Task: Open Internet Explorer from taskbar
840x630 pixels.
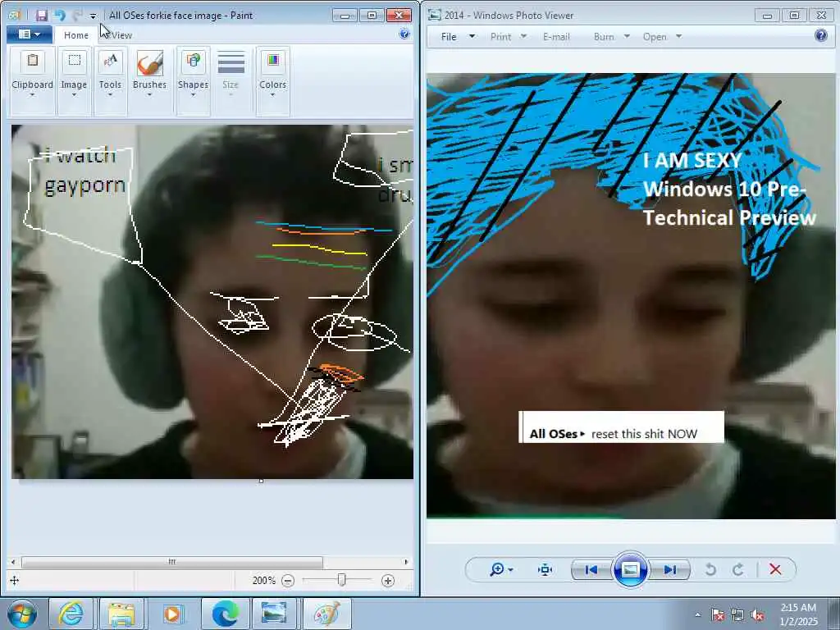Action: tap(71, 614)
